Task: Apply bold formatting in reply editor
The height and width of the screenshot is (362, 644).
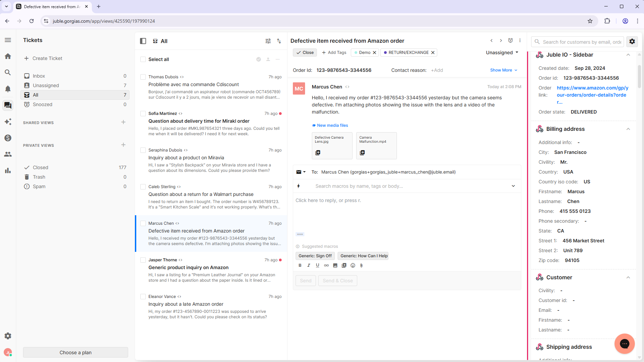Action: click(x=300, y=265)
